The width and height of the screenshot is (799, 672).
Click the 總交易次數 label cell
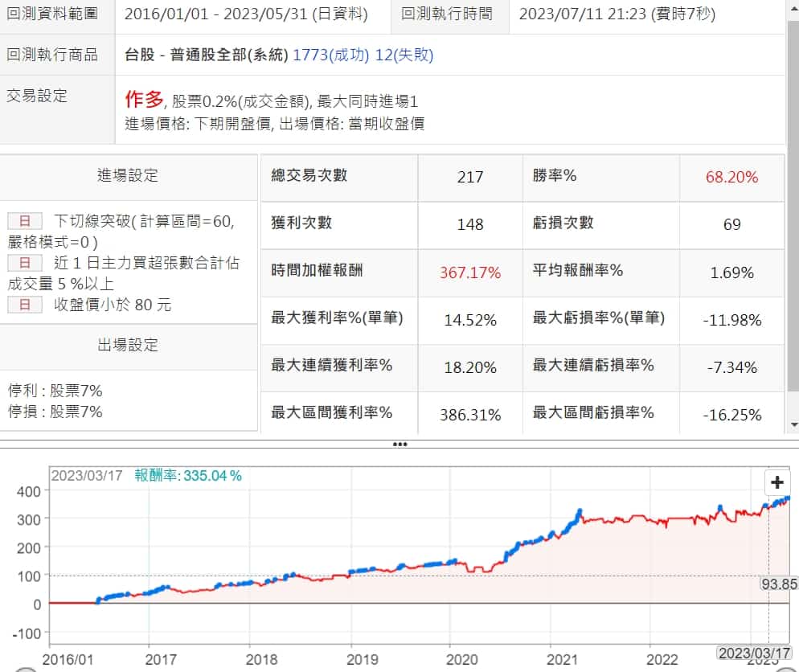point(309,176)
